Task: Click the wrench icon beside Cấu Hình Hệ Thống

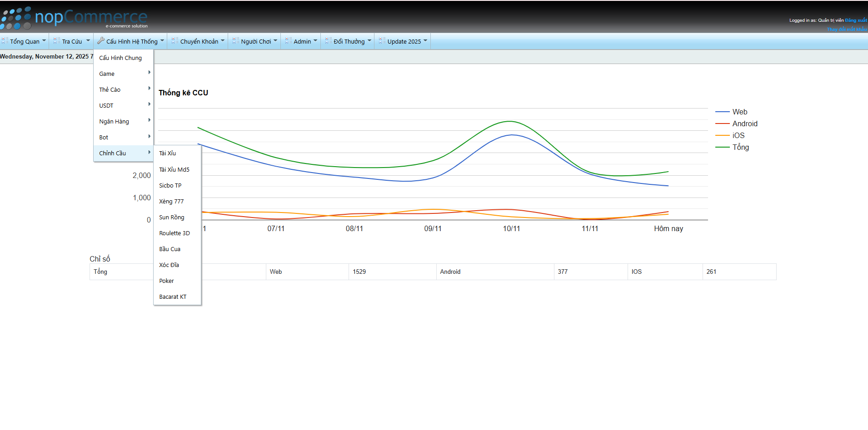Action: click(101, 41)
